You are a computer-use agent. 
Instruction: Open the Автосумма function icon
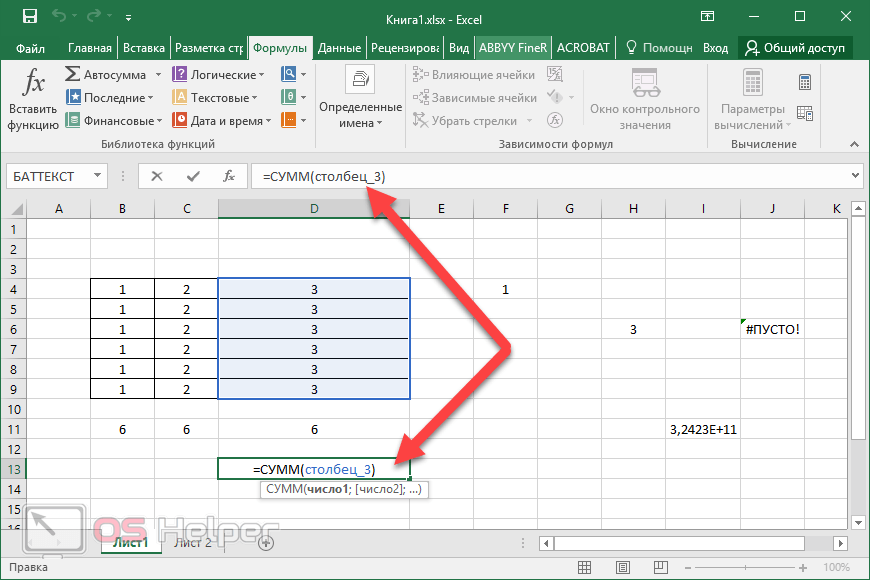[x=74, y=75]
